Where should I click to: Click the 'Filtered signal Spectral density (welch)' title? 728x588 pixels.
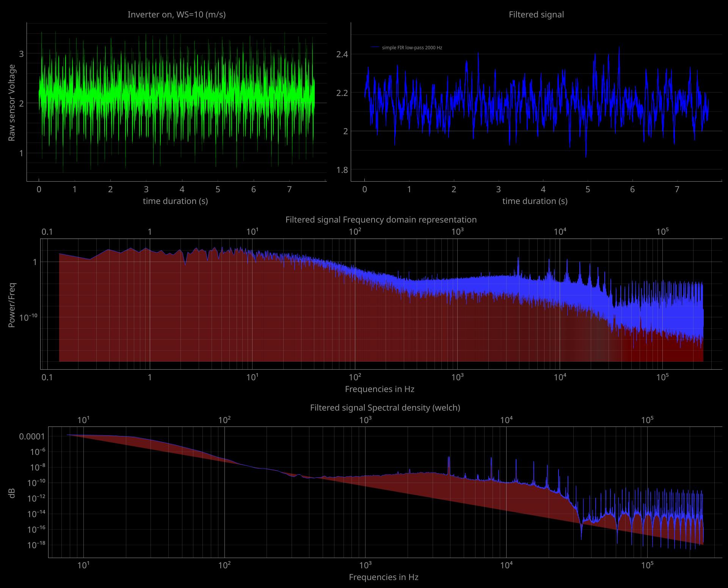[384, 408]
